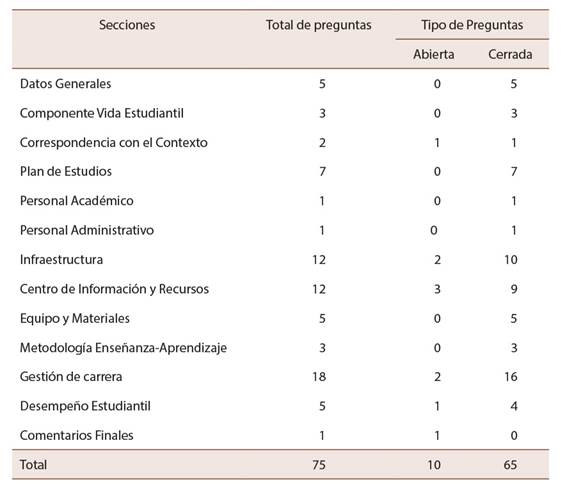Image resolution: width=567 pixels, height=484 pixels.
Task: Click Personal Académico row label
Action: [x=77, y=201]
